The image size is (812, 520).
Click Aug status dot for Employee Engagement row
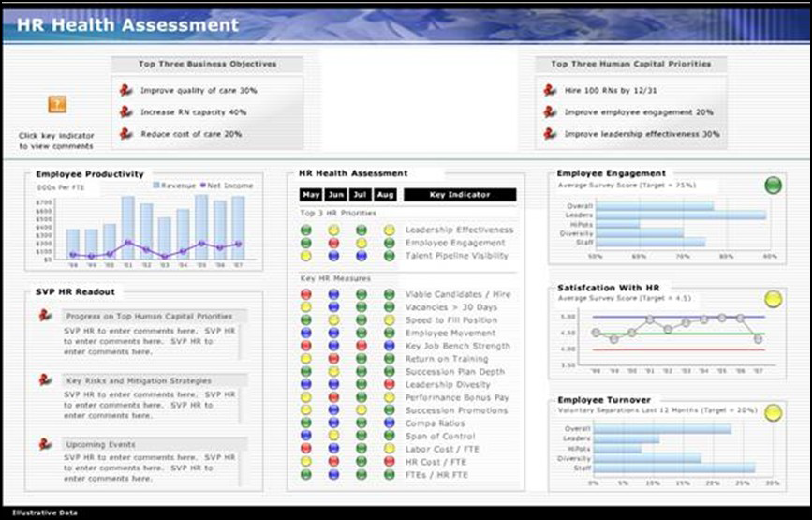click(x=389, y=243)
